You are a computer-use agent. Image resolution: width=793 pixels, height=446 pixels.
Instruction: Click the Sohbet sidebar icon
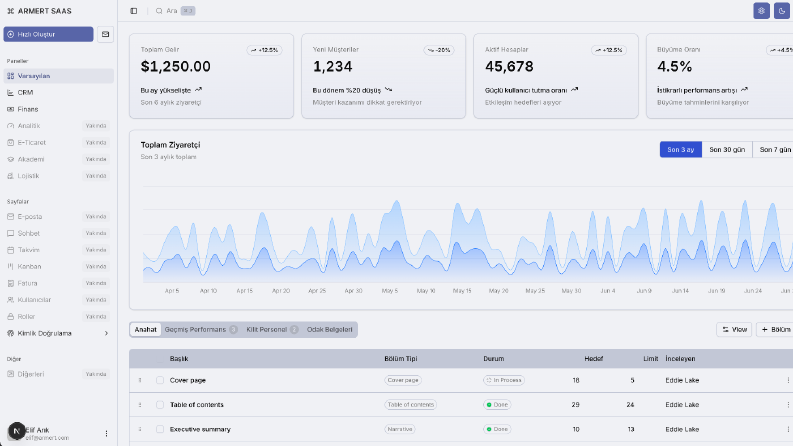[11, 233]
